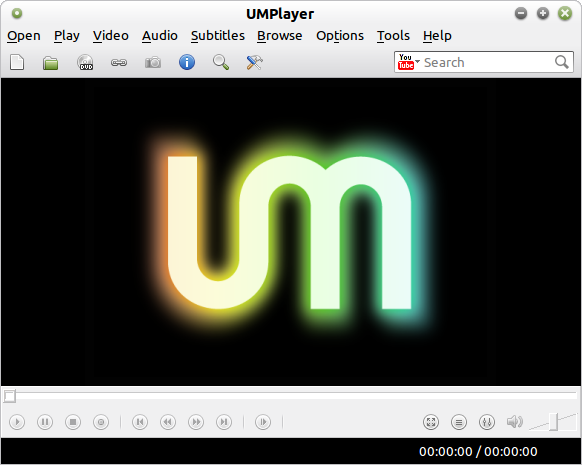This screenshot has width=582, height=465.
Task: Open the Open menu
Action: point(24,36)
